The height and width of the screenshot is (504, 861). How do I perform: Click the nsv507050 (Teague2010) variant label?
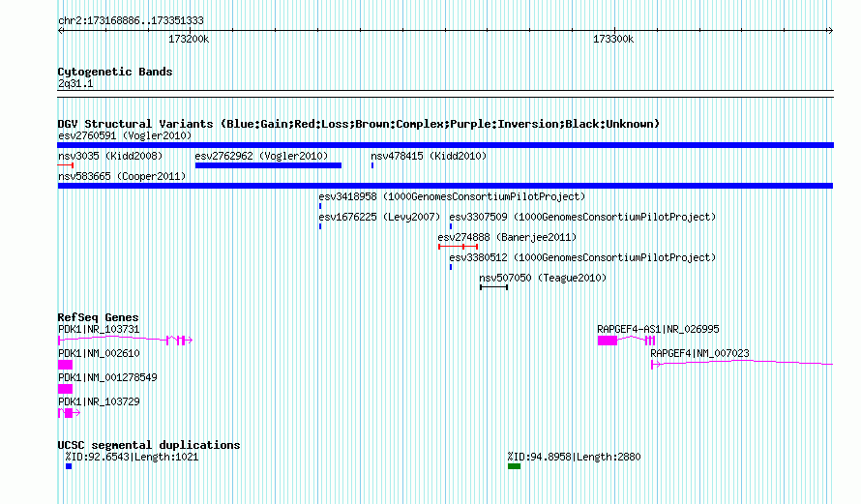click(x=543, y=278)
